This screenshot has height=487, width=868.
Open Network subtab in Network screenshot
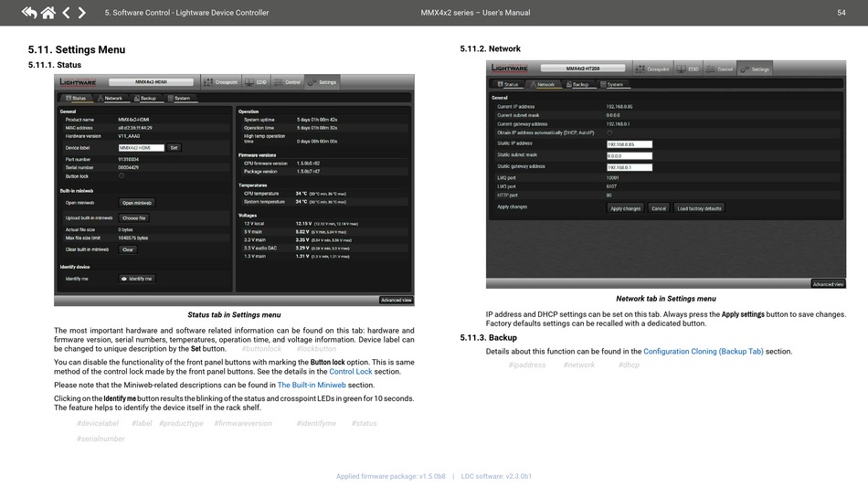(542, 84)
